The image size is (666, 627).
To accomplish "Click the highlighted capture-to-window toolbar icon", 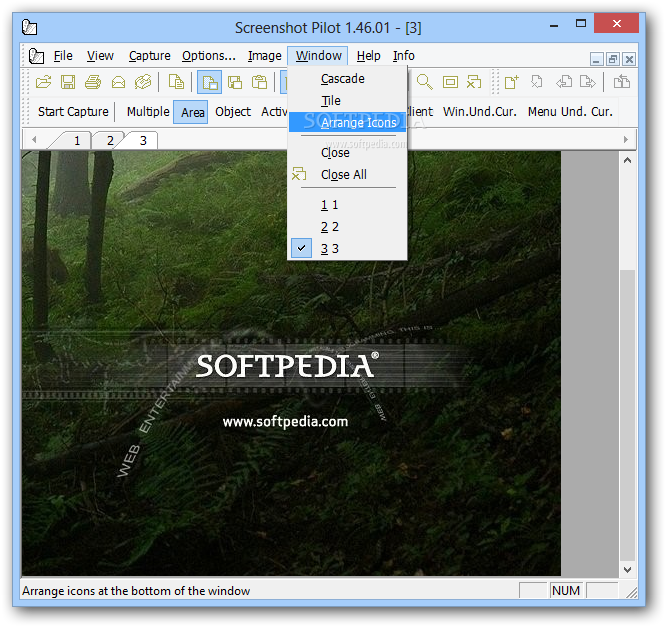I will tap(209, 82).
